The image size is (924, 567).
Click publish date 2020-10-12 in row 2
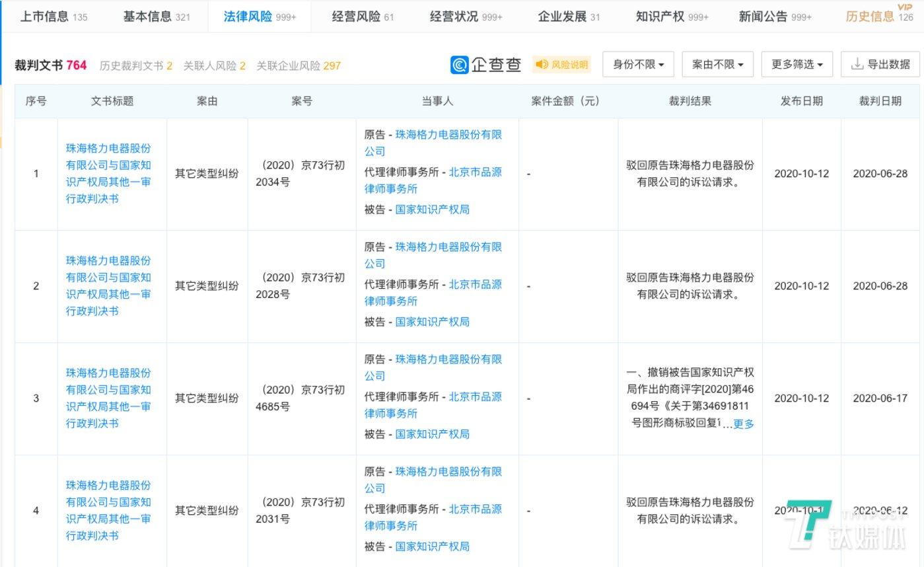[802, 286]
